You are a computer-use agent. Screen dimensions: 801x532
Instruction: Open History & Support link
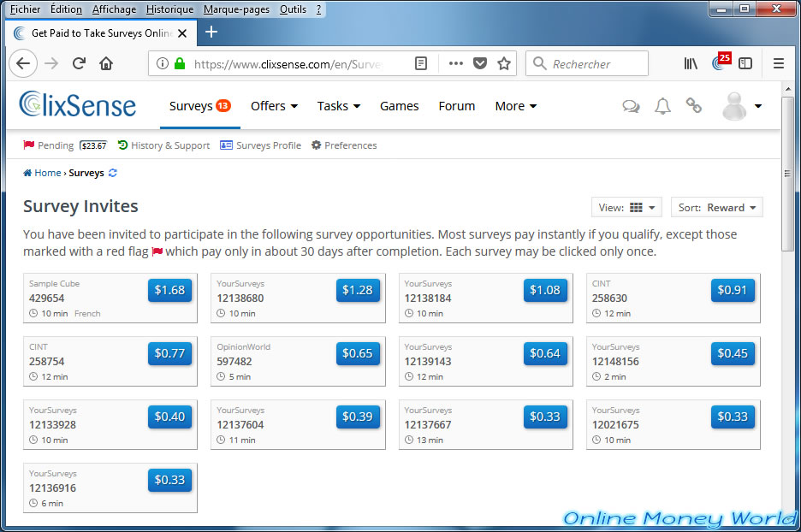click(163, 145)
